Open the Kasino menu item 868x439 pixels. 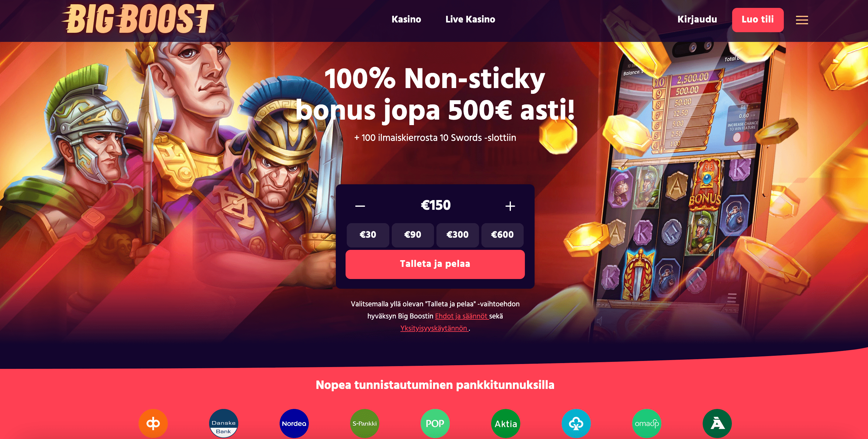tap(406, 19)
